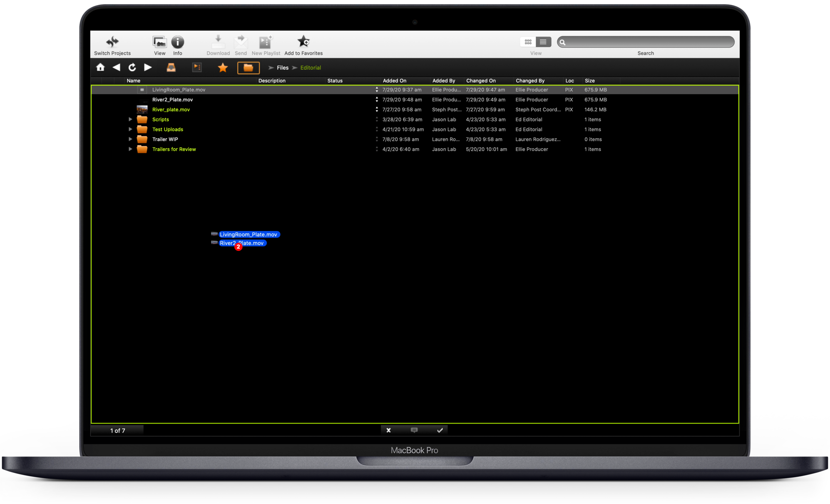This screenshot has width=830, height=504.
Task: Click Files in the breadcrumb path
Action: pyautogui.click(x=282, y=68)
